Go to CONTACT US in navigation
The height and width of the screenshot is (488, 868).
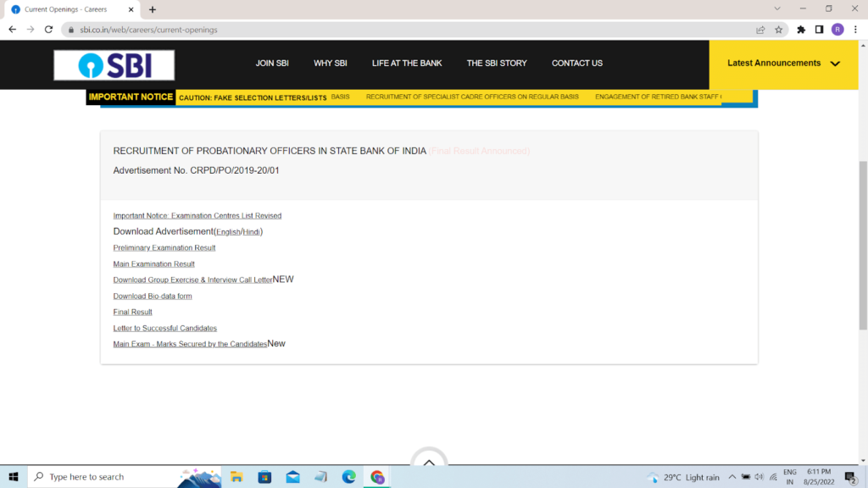point(577,64)
